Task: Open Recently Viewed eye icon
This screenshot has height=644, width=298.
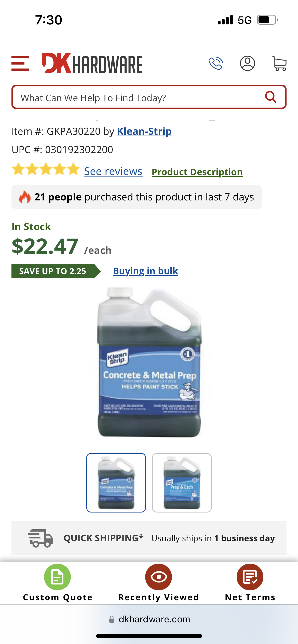Action: tap(158, 577)
